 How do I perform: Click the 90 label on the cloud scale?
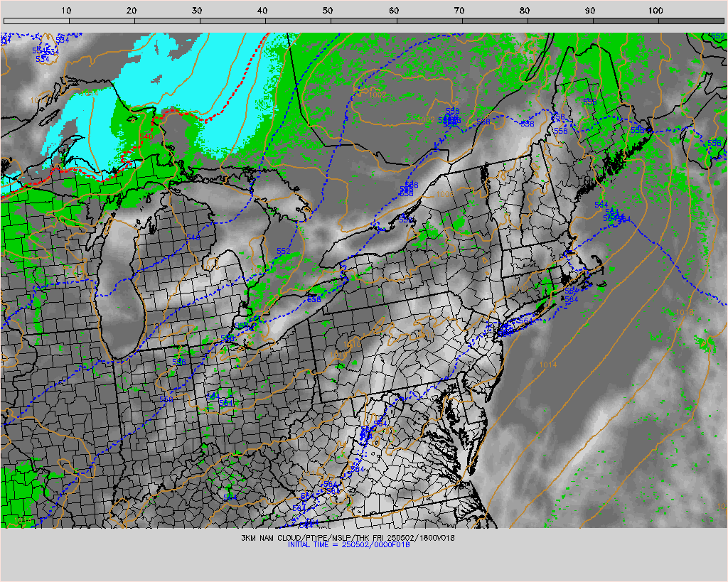click(x=589, y=10)
